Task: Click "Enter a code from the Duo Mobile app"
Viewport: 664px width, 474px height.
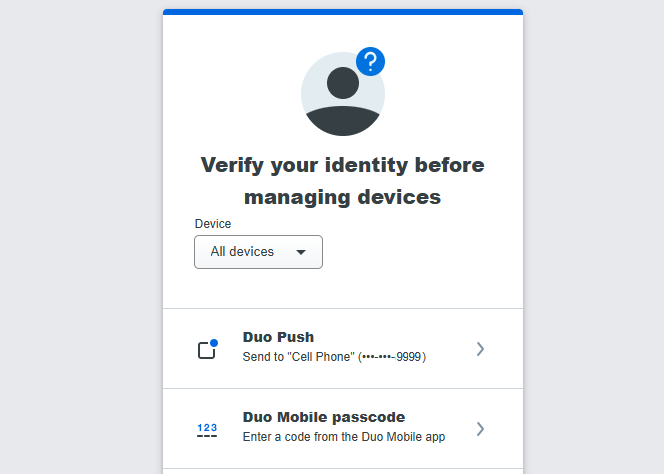Action: (343, 436)
